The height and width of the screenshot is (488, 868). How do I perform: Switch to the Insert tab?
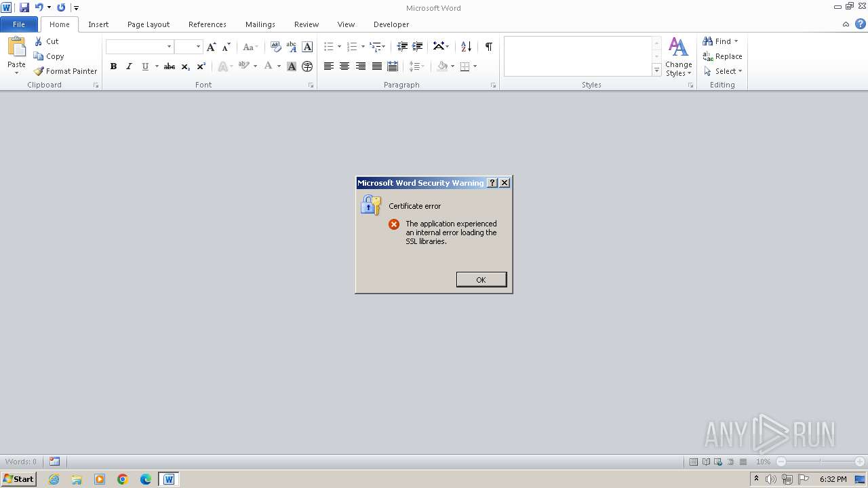pos(98,24)
